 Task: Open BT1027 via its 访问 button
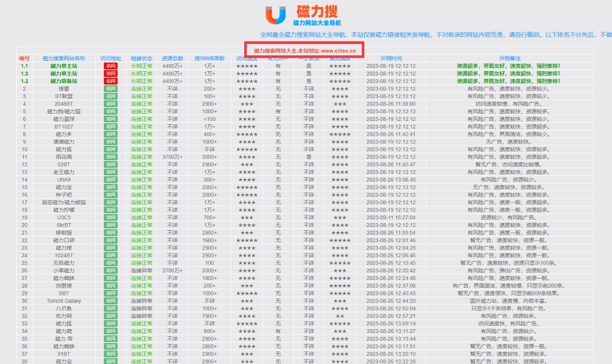110,127
